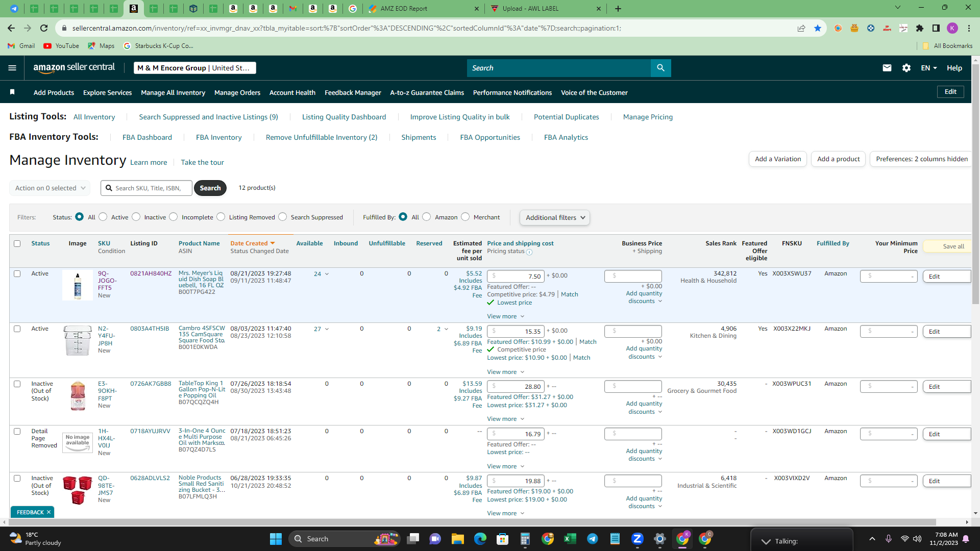This screenshot has height=551, width=980.
Task: Open the Chrome extensions puzzle icon
Action: (920, 28)
